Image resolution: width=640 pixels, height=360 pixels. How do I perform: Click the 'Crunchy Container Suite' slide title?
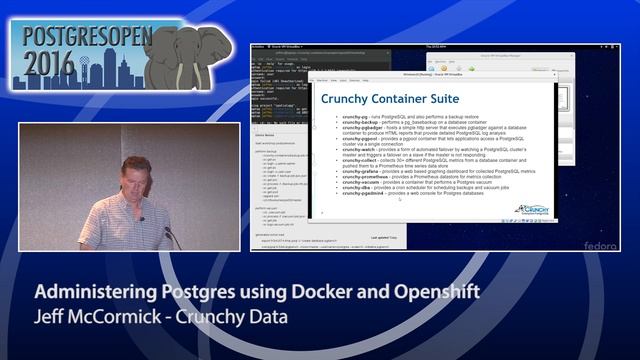point(390,99)
